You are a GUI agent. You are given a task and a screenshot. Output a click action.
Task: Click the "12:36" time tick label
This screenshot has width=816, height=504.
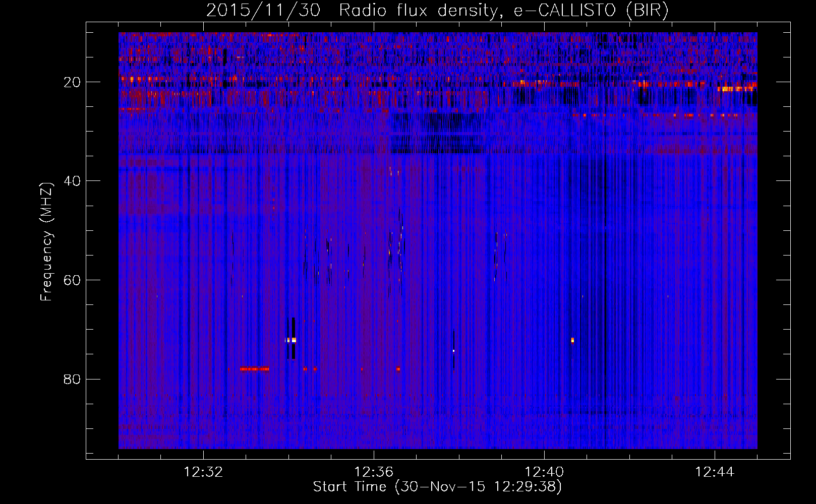[x=374, y=472]
